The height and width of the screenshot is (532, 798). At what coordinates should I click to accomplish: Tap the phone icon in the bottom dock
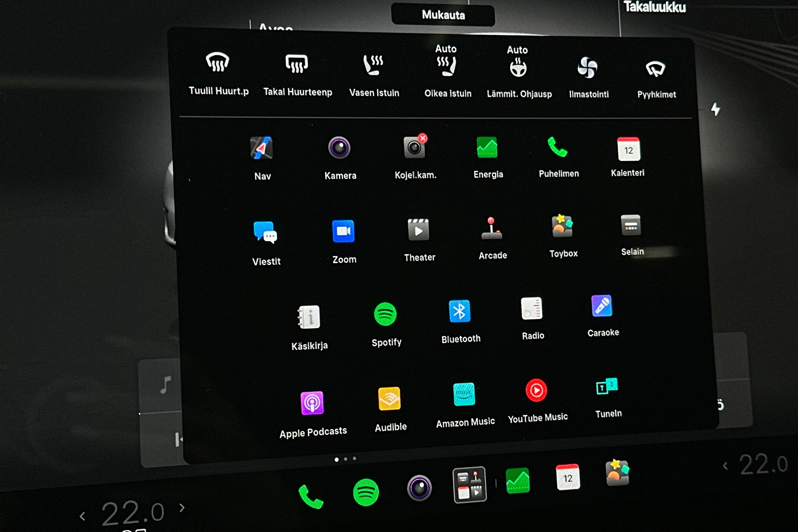click(x=311, y=497)
